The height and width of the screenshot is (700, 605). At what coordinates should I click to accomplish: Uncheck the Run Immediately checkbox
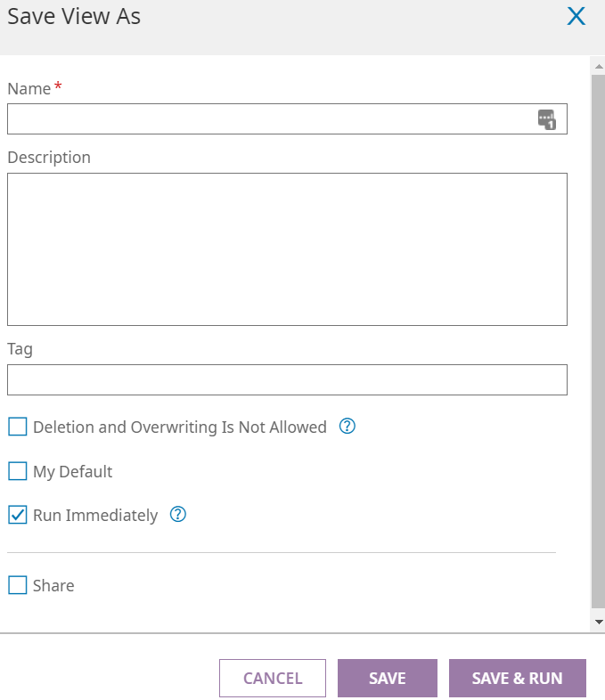pos(18,515)
